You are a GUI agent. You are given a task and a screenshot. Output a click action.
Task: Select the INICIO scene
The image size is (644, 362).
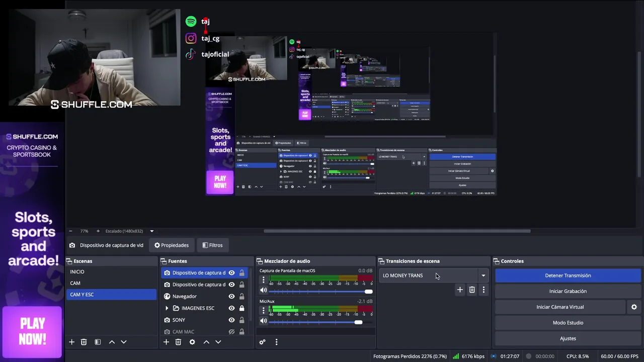pyautogui.click(x=112, y=271)
